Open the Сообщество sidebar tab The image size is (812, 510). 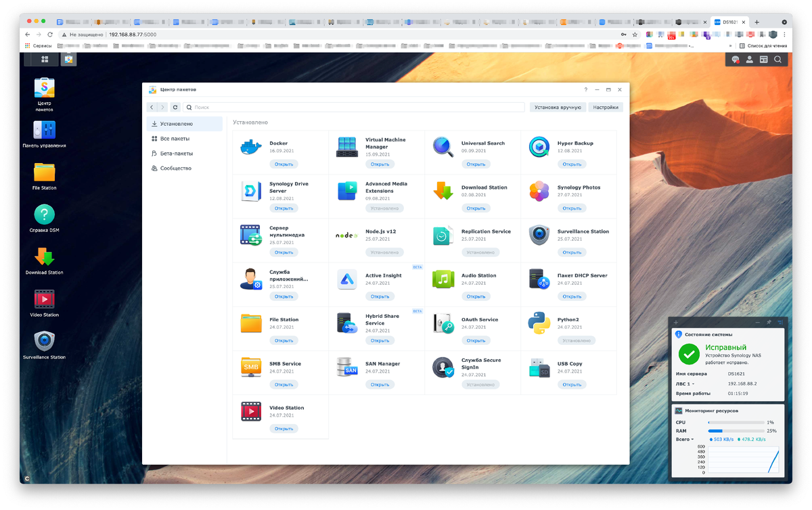(x=185, y=168)
